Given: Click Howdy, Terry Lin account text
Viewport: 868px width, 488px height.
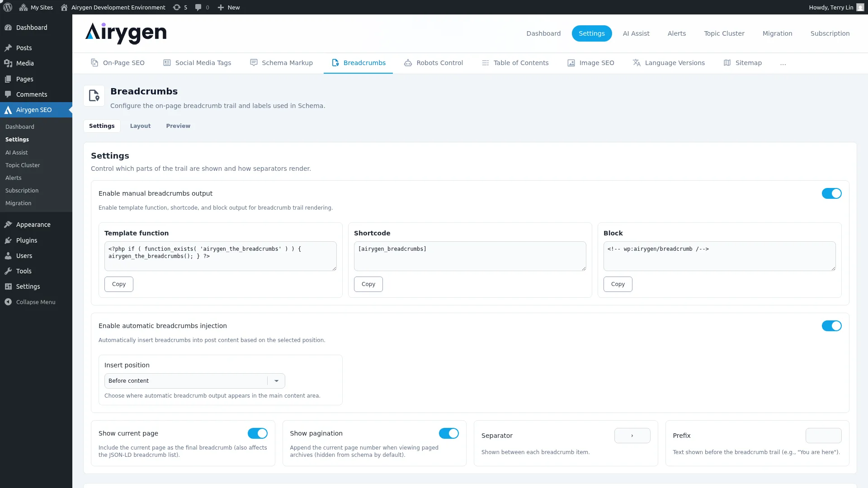Looking at the screenshot, I should [831, 7].
